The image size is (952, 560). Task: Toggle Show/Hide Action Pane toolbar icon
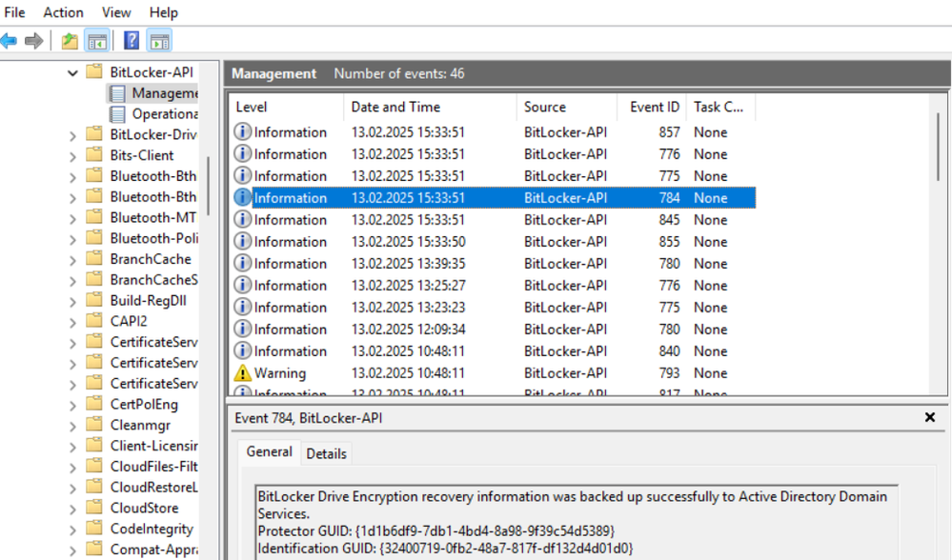click(159, 41)
